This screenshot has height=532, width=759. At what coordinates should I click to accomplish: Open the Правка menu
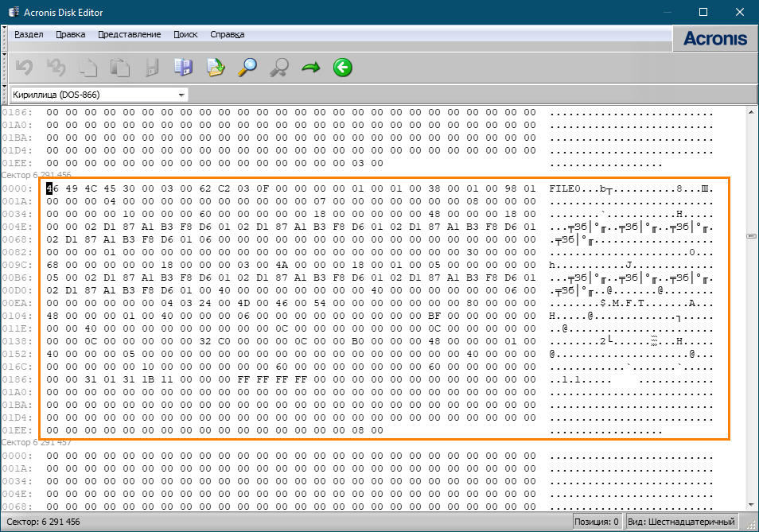(x=71, y=34)
